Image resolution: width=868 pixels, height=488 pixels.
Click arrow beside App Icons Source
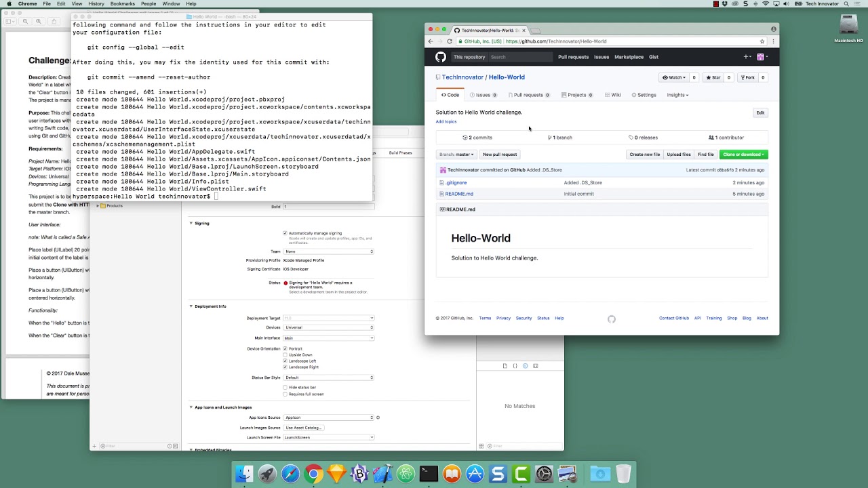click(378, 418)
